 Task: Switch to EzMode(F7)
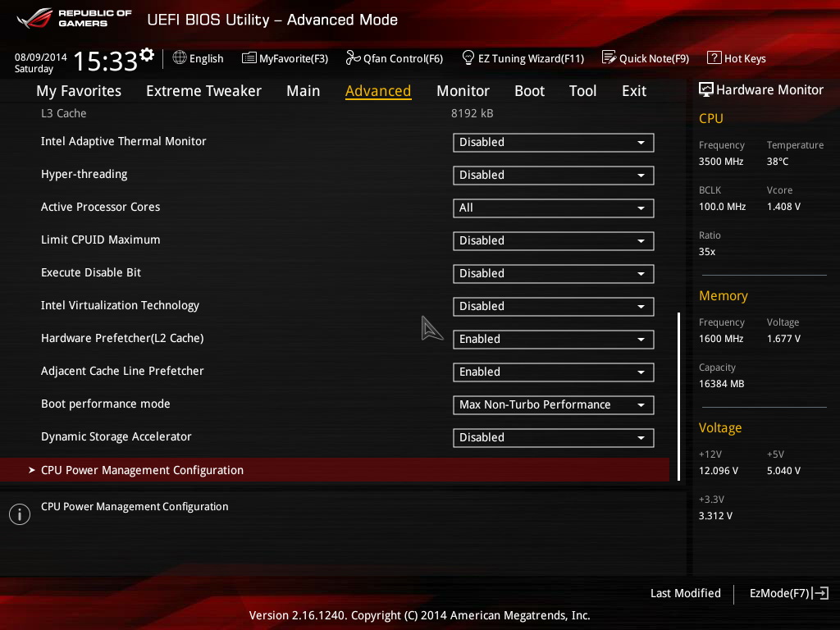788,593
